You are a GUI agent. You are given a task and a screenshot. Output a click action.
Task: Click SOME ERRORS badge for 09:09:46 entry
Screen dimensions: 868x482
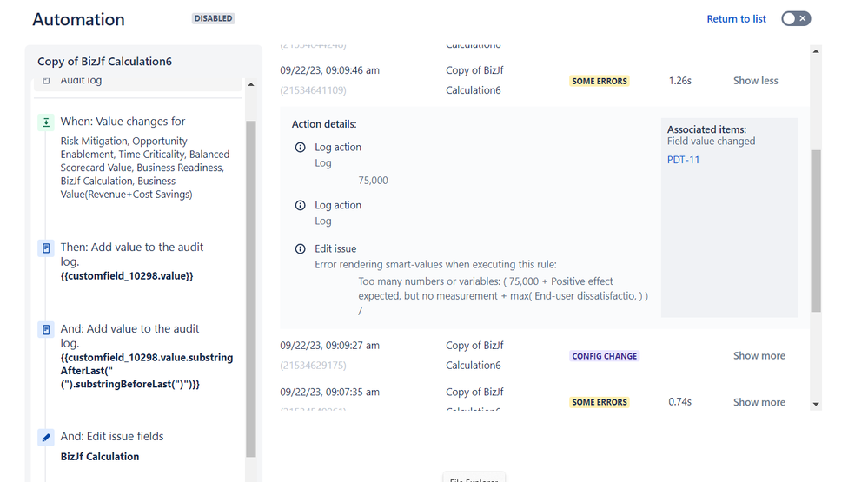coord(600,81)
